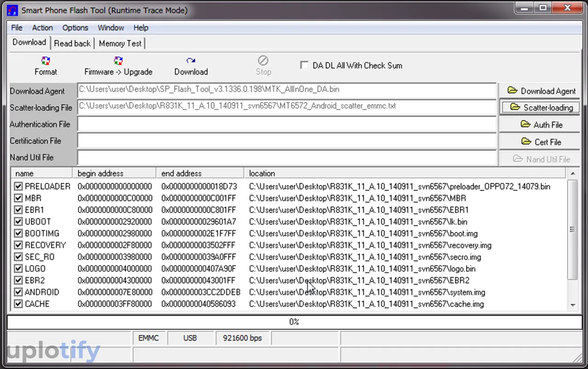Viewport: 588px width, 369px height.
Task: Click the begin address column header
Action: (114, 173)
